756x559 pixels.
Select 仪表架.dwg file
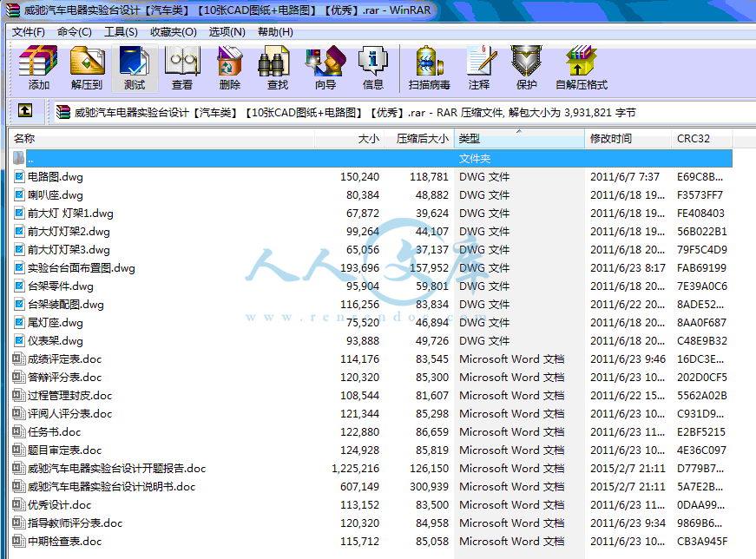coord(55,341)
